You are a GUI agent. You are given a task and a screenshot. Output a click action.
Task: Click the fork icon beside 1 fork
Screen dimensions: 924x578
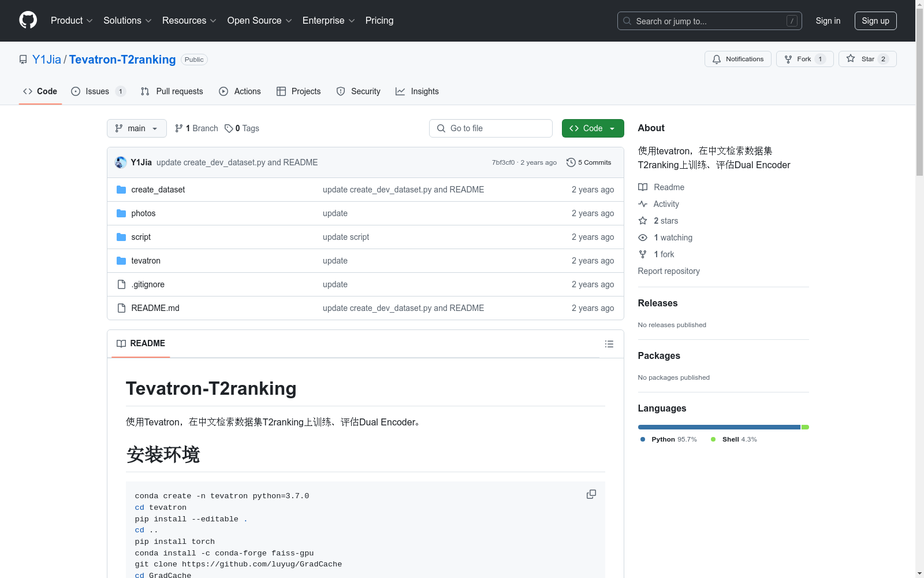coord(643,254)
